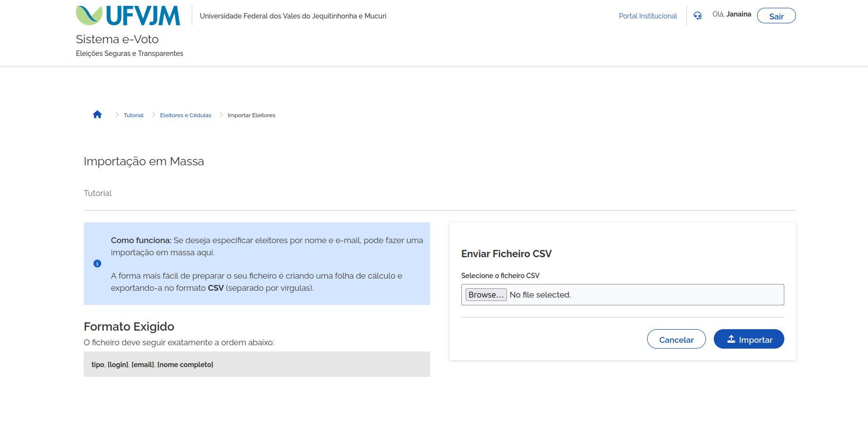The width and height of the screenshot is (868, 441).
Task: Click the 'Como funciona:' paragraph
Action: [x=267, y=246]
